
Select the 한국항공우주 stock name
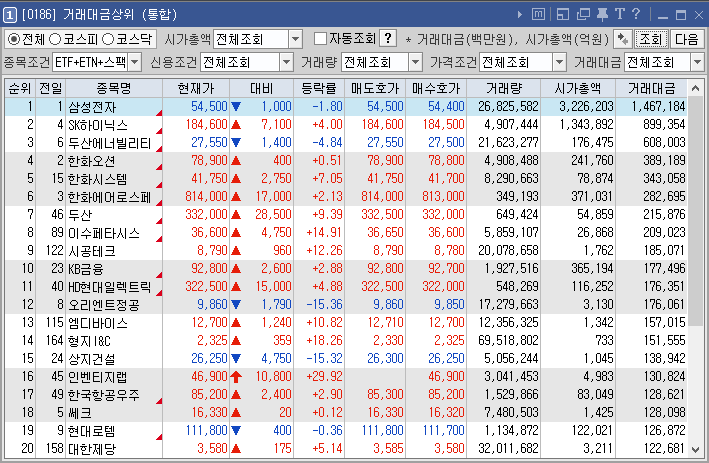pyautogui.click(x=104, y=395)
